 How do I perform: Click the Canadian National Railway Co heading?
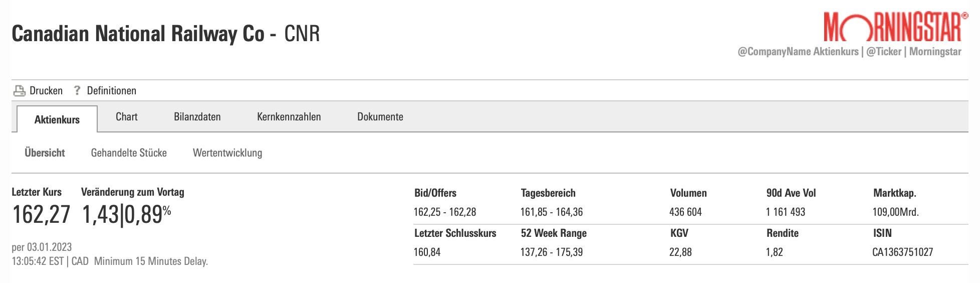point(138,34)
